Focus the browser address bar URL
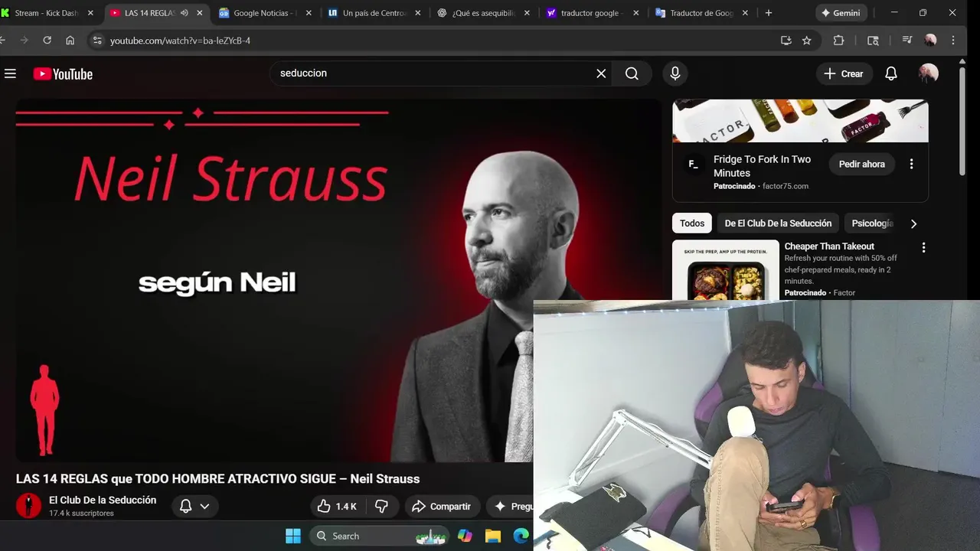Image resolution: width=980 pixels, height=551 pixels. coord(180,41)
